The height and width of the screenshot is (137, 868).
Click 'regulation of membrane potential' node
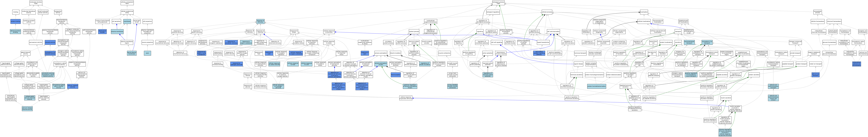click(x=482, y=42)
